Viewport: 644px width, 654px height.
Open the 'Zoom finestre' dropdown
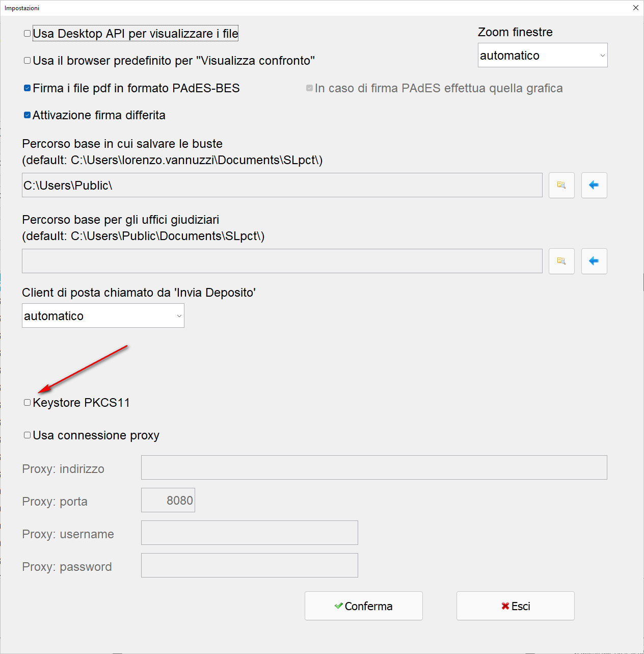click(543, 55)
